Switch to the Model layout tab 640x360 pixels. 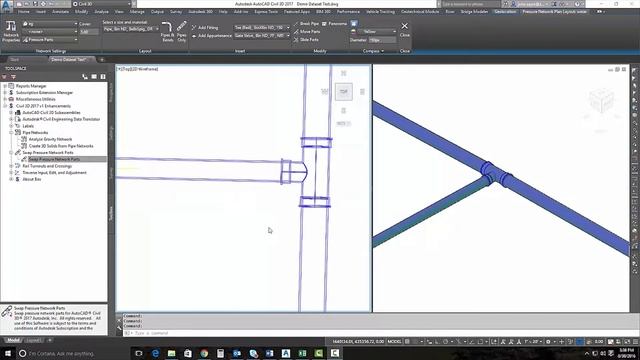pos(13,340)
